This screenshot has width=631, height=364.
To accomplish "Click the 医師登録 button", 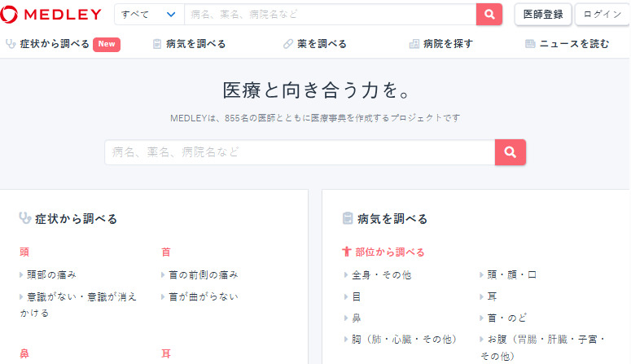I will [x=542, y=14].
